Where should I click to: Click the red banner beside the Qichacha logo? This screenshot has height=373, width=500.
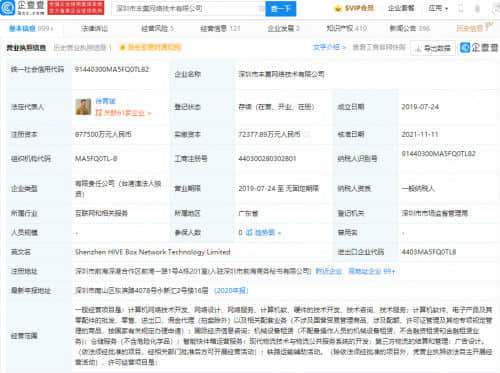tap(76, 8)
